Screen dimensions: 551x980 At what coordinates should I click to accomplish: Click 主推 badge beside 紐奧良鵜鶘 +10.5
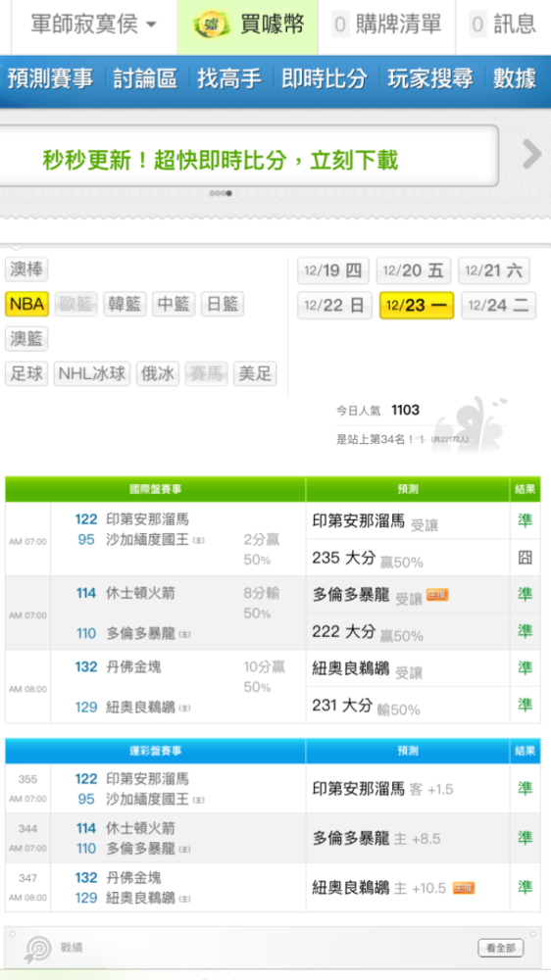click(464, 888)
